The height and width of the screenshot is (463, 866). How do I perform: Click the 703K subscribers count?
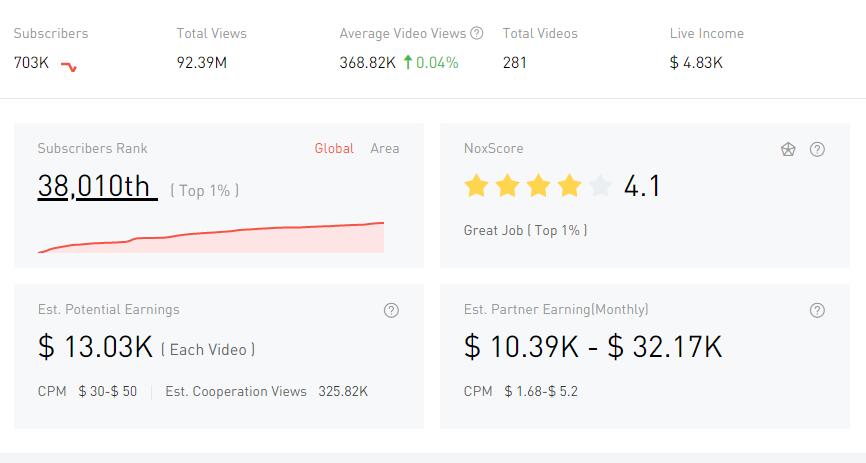pyautogui.click(x=32, y=63)
